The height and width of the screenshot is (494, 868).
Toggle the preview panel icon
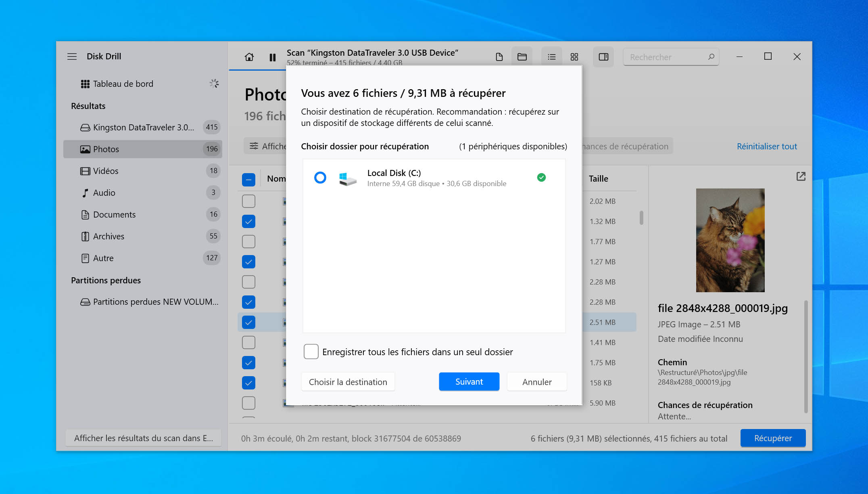point(603,57)
